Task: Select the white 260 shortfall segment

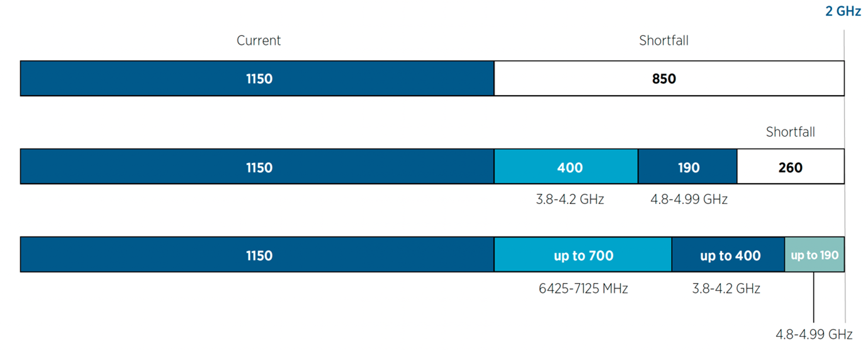Action: click(790, 167)
